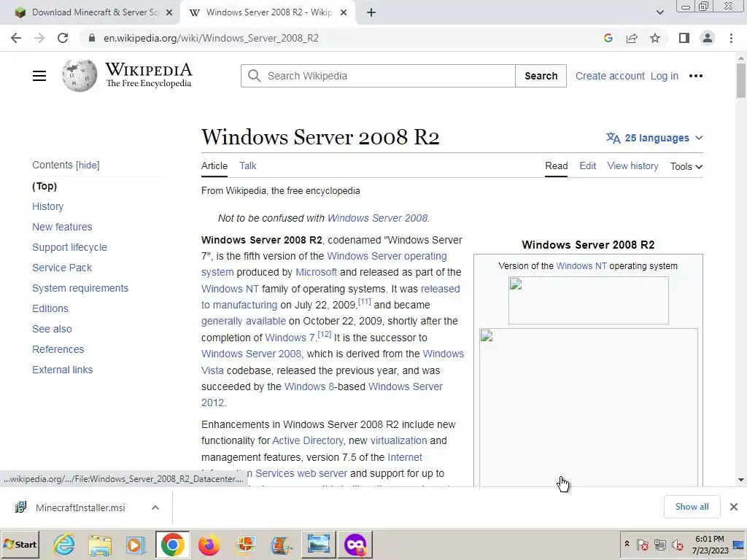Open footnote reference [11]
The height and width of the screenshot is (560, 747).
365,301
